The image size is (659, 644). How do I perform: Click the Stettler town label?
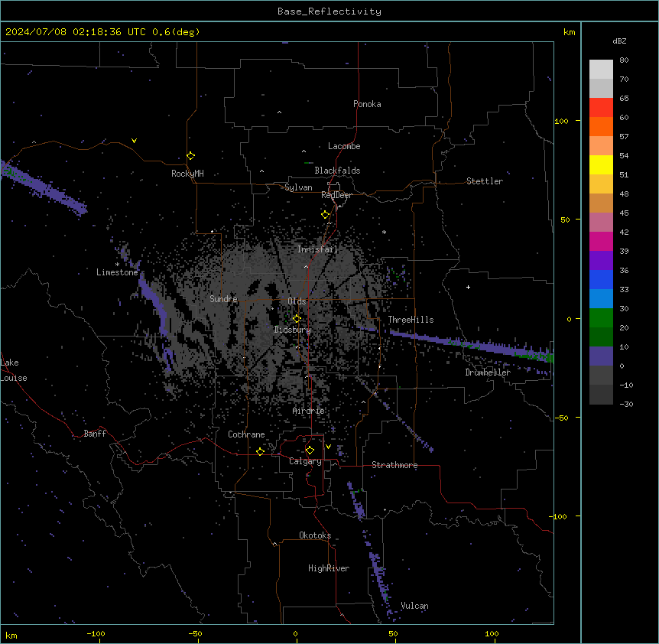(x=484, y=181)
